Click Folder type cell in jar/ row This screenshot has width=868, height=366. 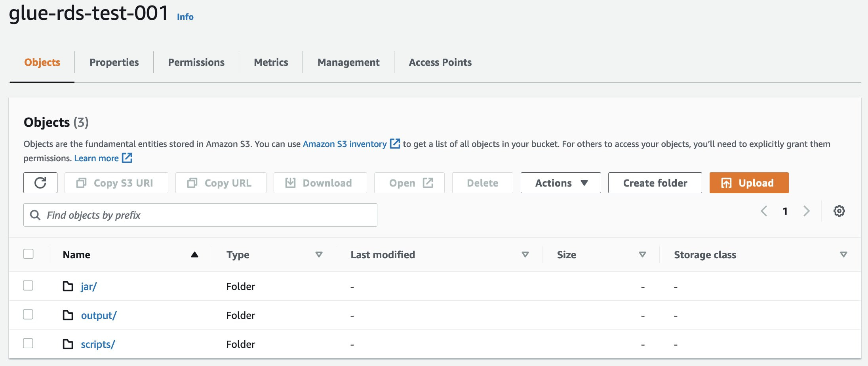(241, 286)
